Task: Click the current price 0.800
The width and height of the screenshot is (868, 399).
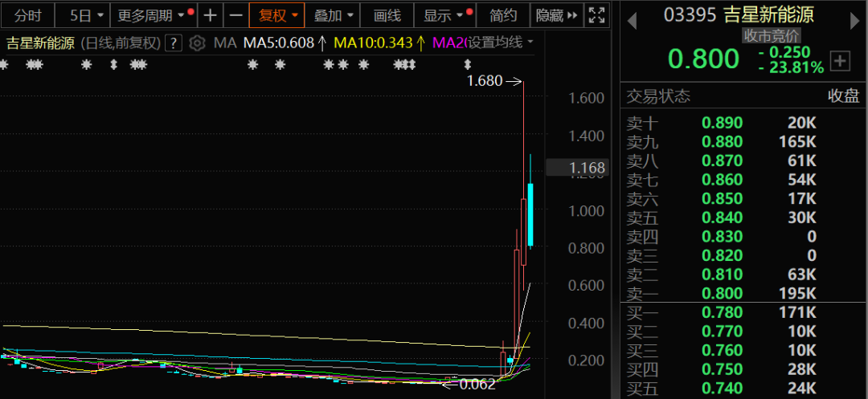Action: point(703,59)
